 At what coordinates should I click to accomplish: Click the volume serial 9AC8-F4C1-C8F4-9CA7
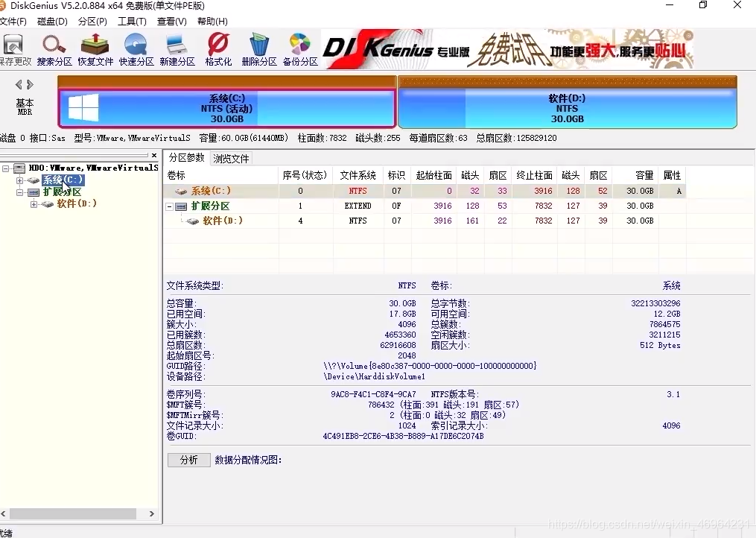[x=373, y=394]
